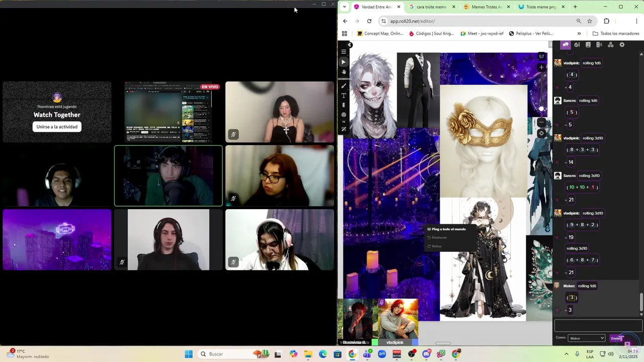This screenshot has height=362, width=644.
Task: Open Discord from the taskbar
Action: [427, 354]
